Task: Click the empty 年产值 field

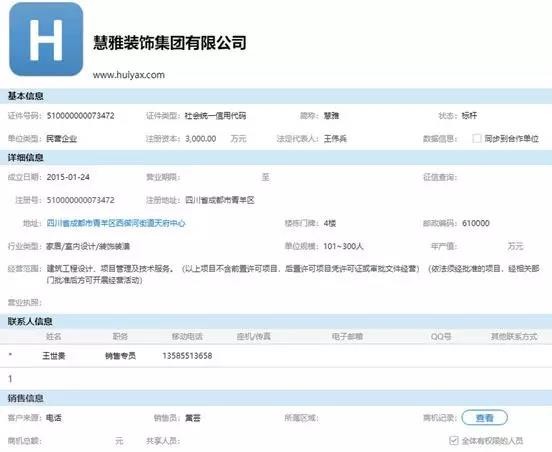Action: (x=482, y=246)
